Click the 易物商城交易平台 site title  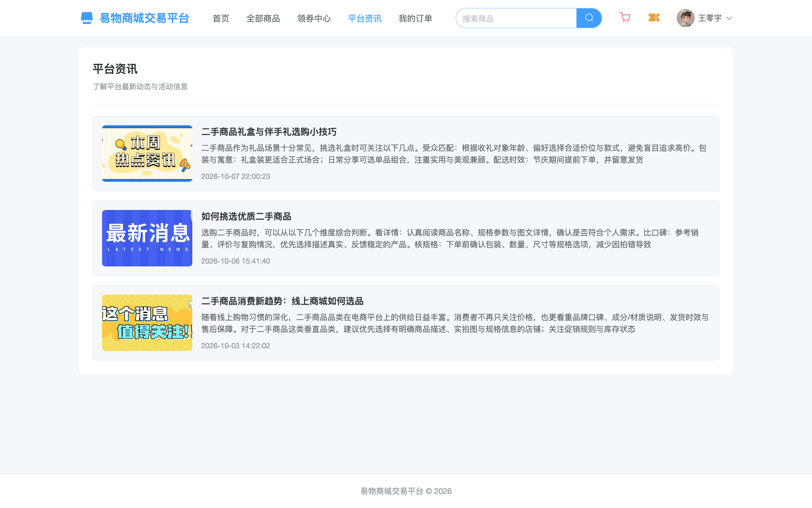(144, 18)
